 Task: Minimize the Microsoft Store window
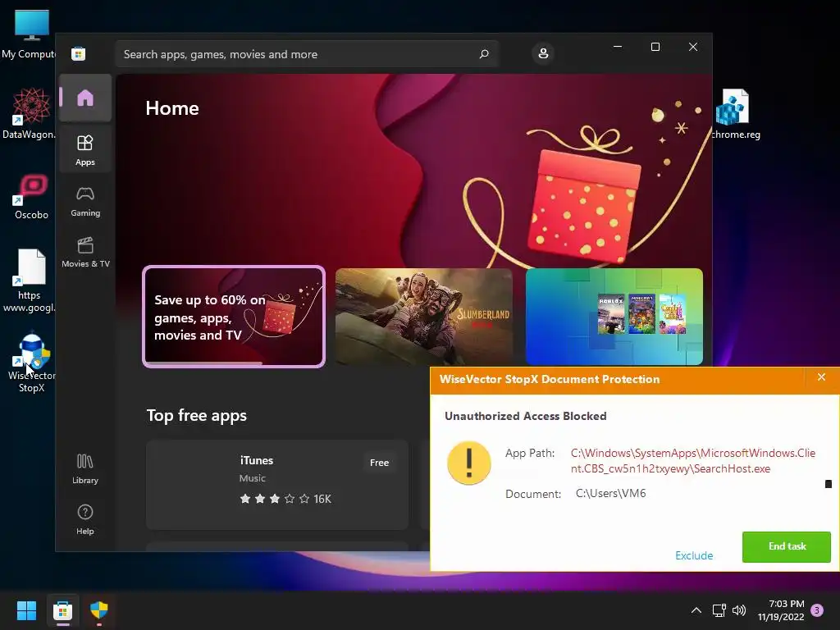[x=618, y=47]
